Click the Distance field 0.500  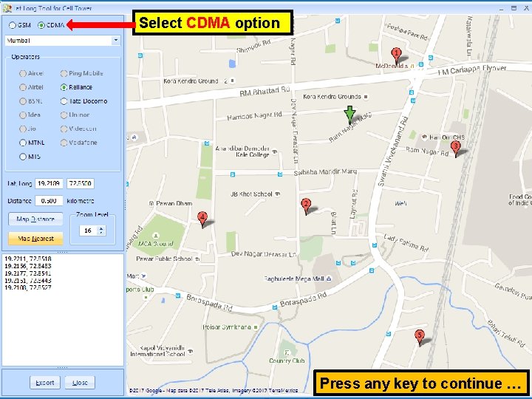[x=49, y=201]
